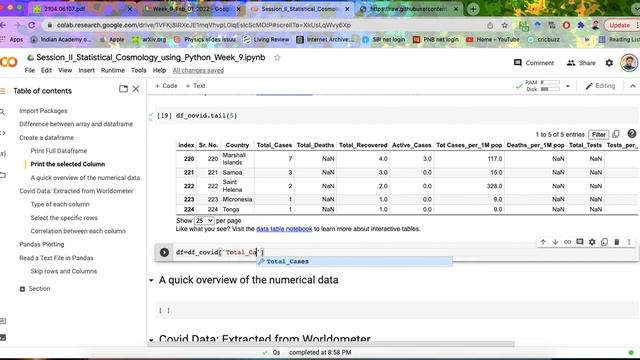Screen dimensions: 640x360
Task: Open the terminal sidebar icon at bottom
Action: pyautogui.click(x=2, y=338)
